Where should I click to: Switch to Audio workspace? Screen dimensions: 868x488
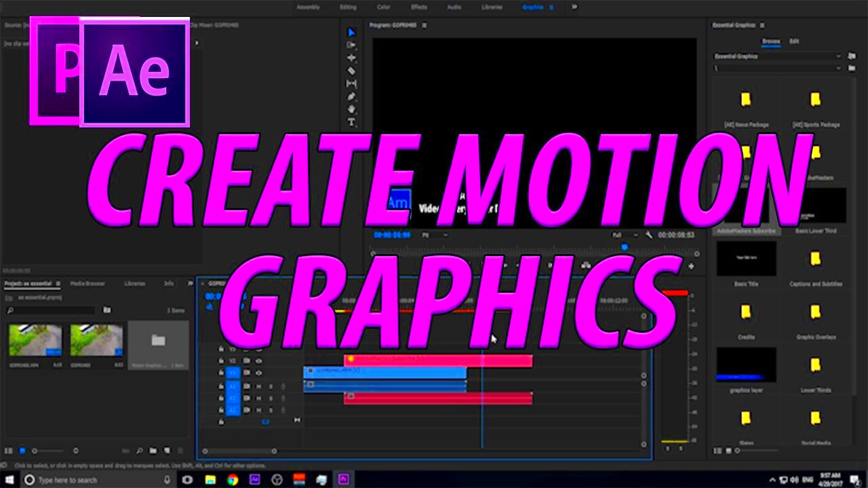coord(454,7)
